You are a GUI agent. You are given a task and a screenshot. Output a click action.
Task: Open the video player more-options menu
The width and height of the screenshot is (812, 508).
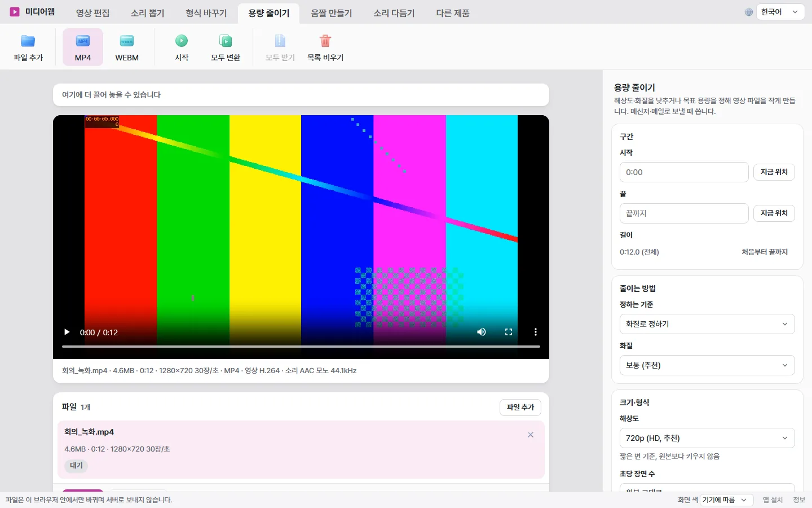pyautogui.click(x=536, y=332)
